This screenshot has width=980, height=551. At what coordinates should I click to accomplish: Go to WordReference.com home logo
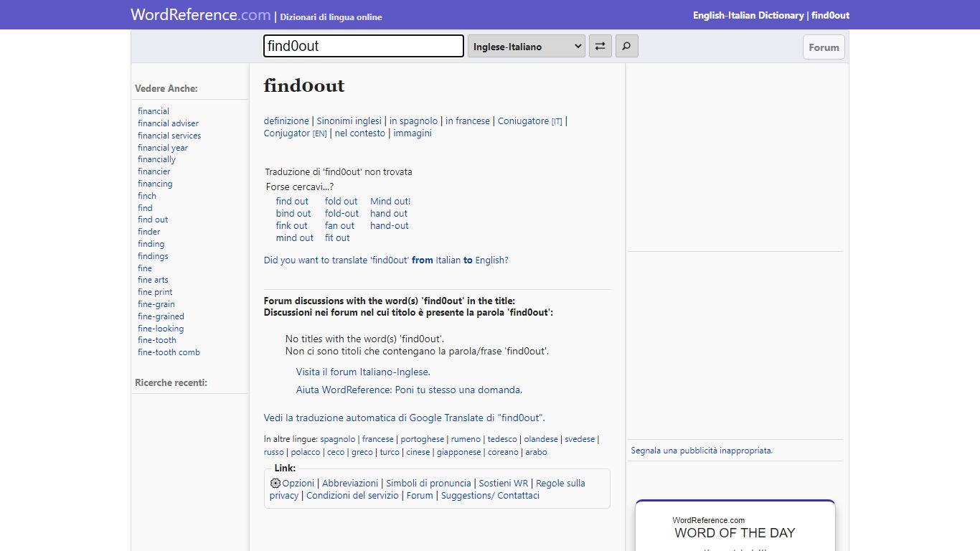(201, 14)
